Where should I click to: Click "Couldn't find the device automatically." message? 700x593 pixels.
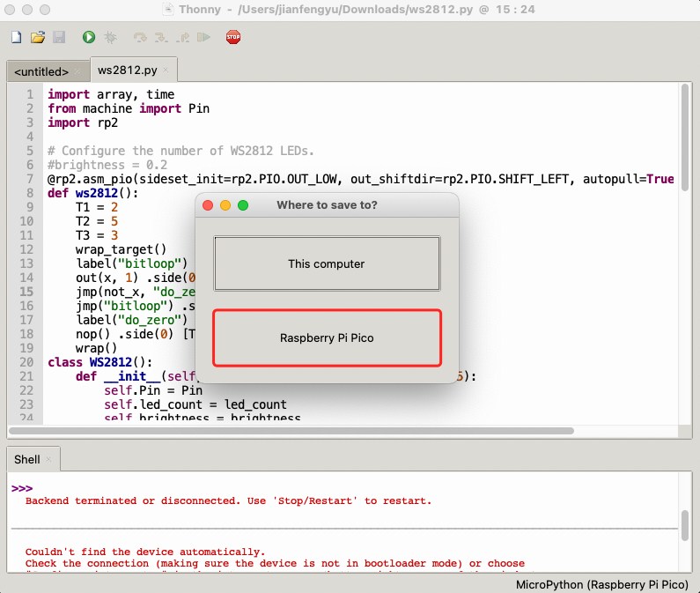[x=145, y=552]
